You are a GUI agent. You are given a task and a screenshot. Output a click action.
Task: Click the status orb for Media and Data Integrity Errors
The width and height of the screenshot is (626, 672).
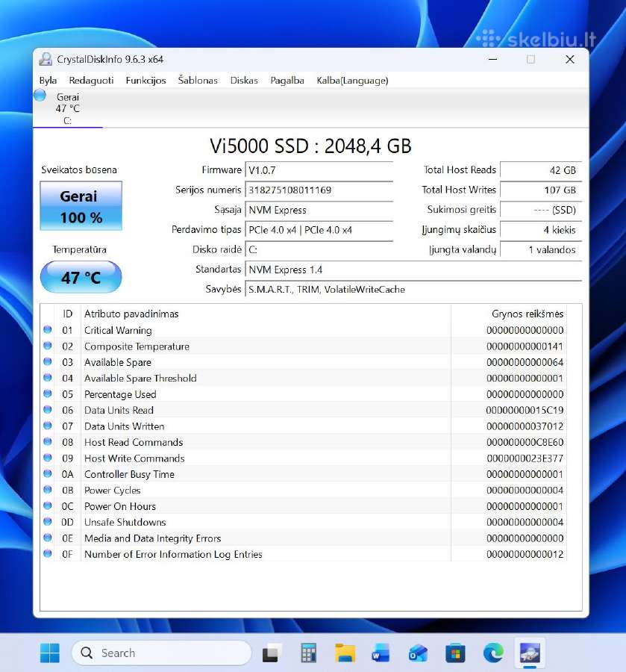click(48, 538)
